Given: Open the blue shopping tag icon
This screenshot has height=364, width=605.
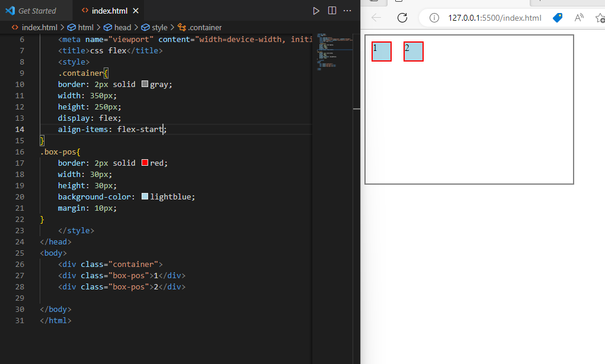Looking at the screenshot, I should coord(558,18).
